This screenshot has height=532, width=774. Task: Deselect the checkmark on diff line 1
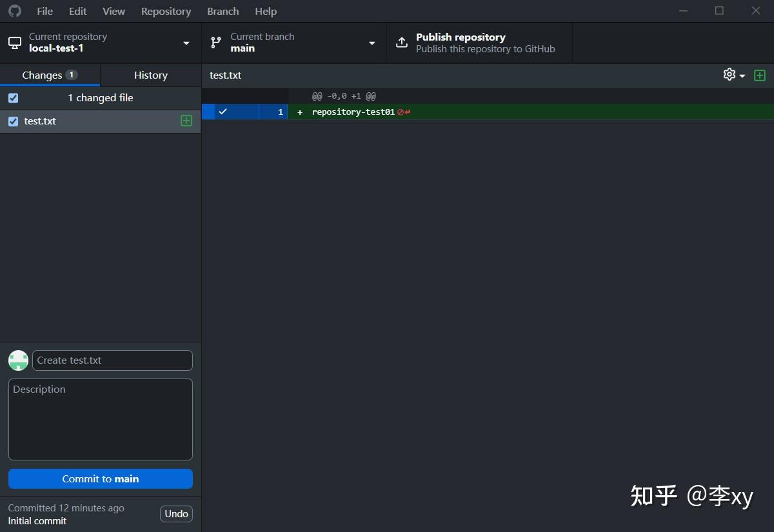pos(223,111)
